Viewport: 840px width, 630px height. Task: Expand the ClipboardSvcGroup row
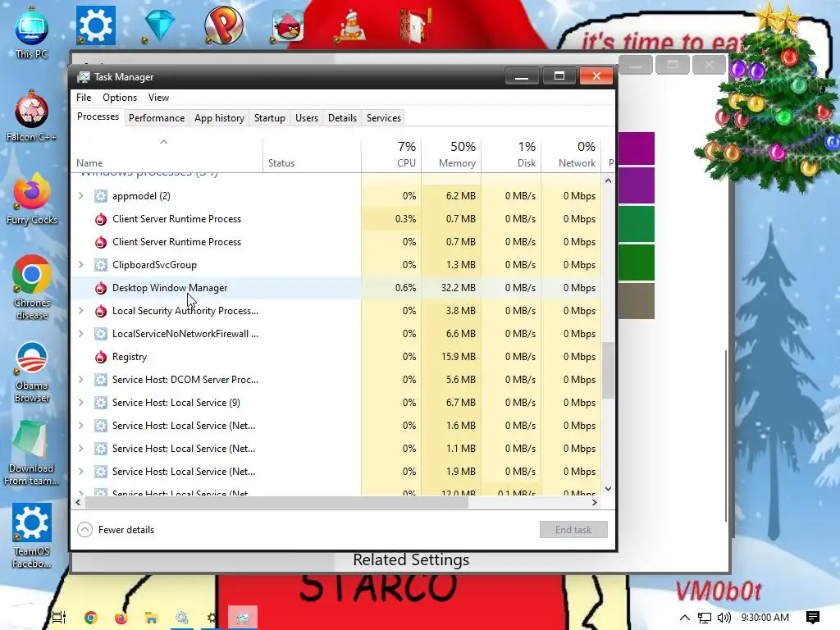[81, 265]
